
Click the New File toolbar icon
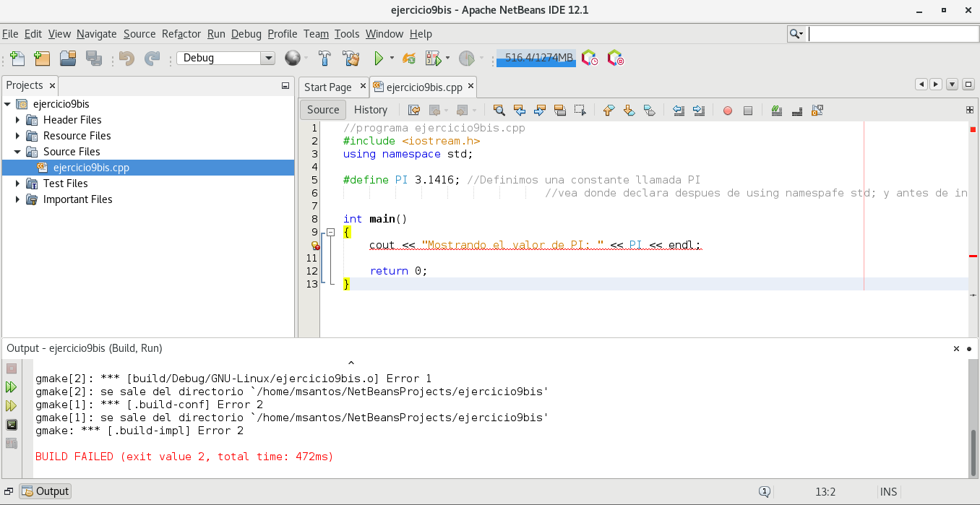tap(17, 59)
